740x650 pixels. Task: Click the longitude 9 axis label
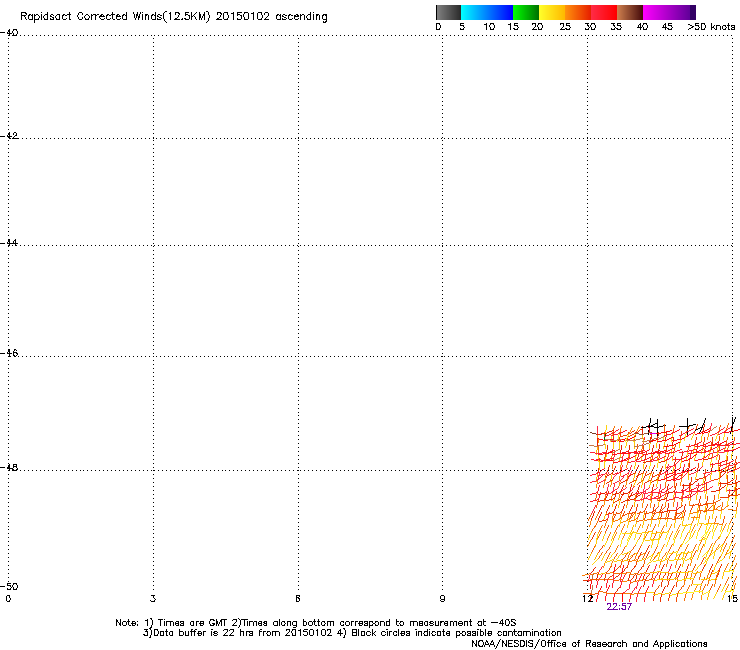point(442,599)
